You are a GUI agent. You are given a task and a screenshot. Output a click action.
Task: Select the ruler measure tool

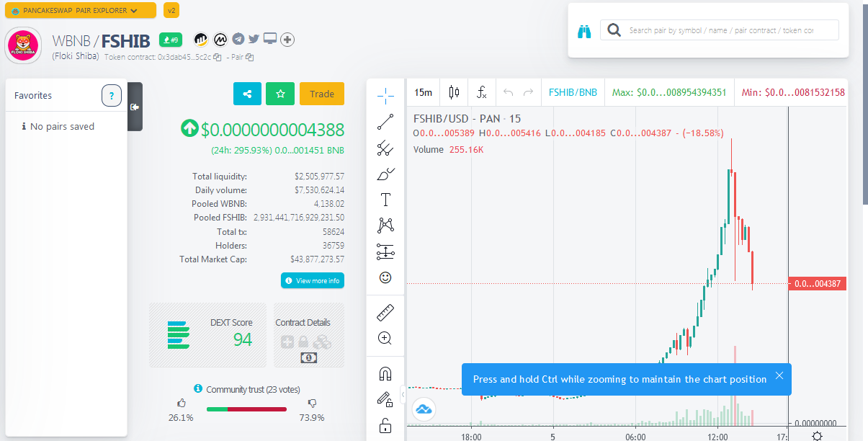point(385,313)
